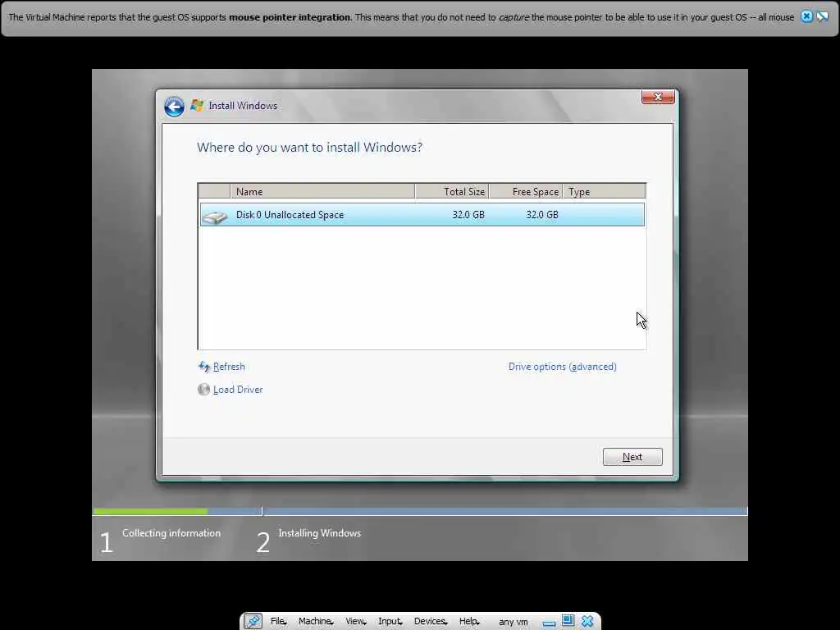Click the Collecting information step label

tap(171, 533)
